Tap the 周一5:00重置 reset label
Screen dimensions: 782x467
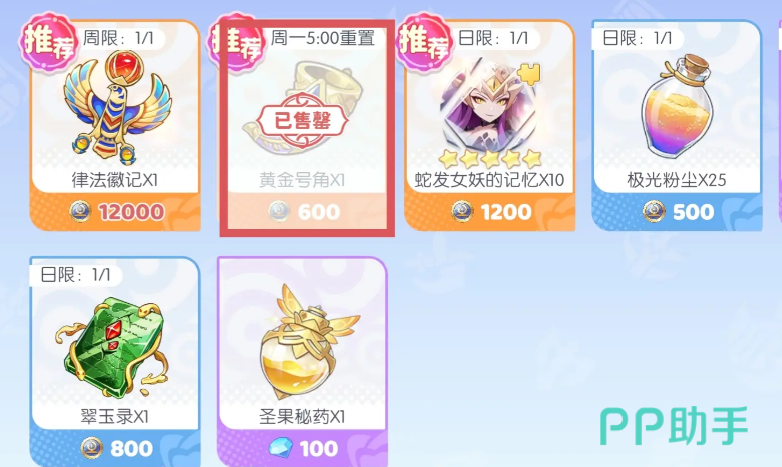click(323, 37)
